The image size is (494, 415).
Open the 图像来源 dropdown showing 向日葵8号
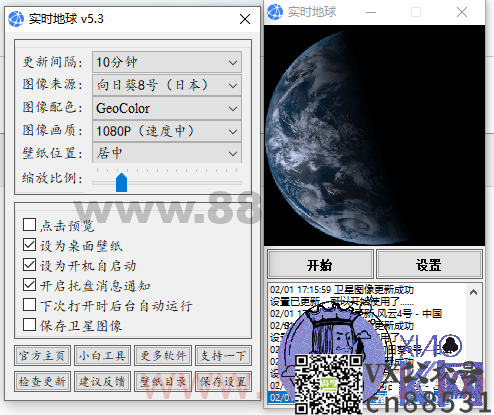click(x=167, y=85)
